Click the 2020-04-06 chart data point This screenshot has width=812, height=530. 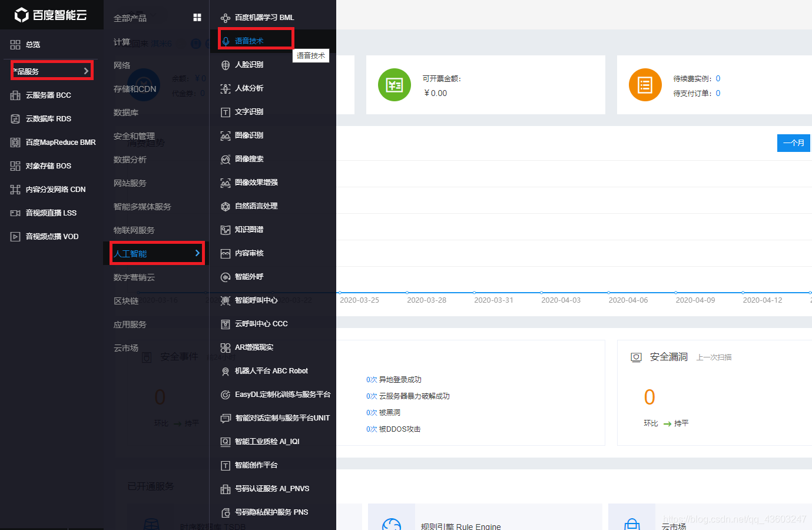click(609, 292)
